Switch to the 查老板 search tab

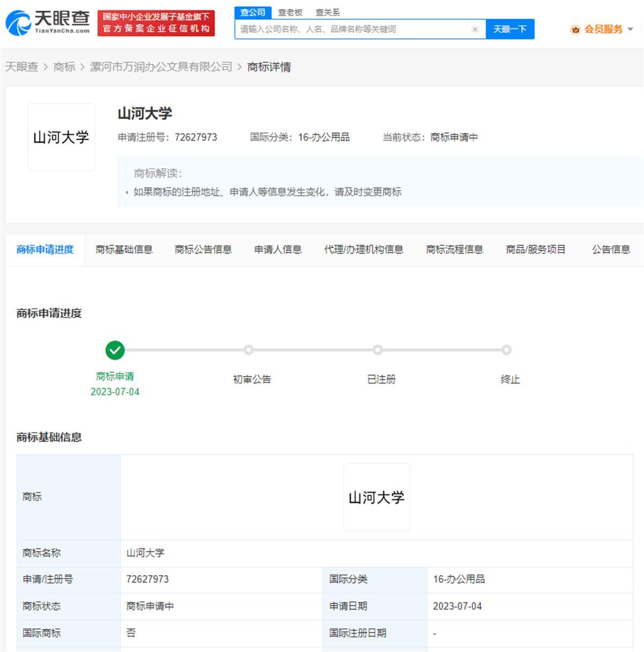click(x=290, y=12)
